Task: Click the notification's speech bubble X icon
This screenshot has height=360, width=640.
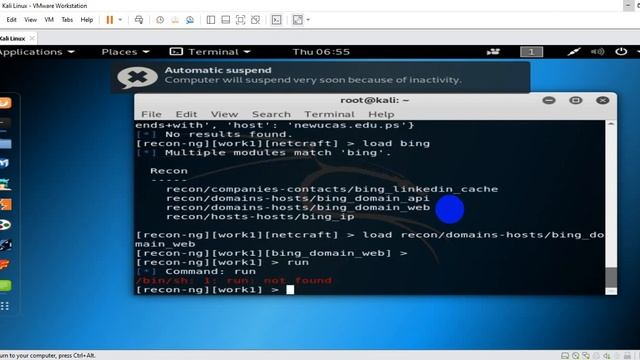Action: click(137, 77)
